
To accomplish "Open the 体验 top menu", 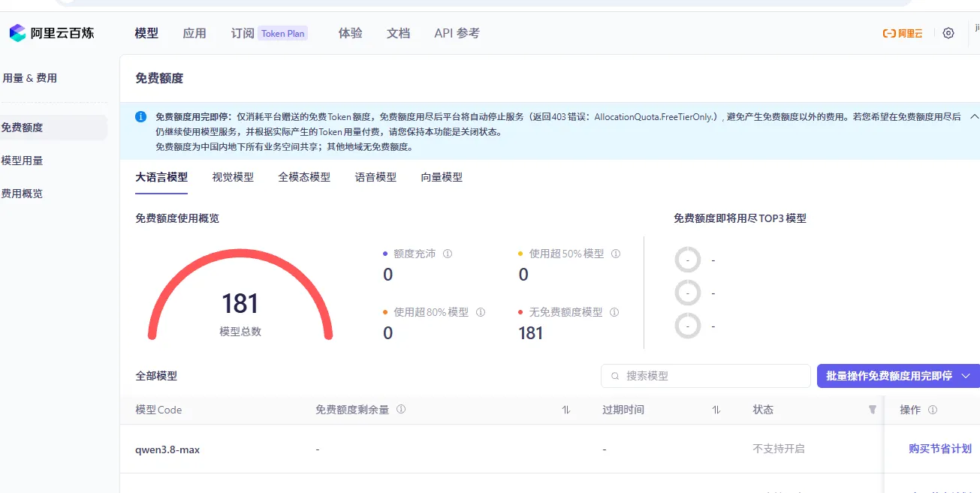I will (351, 33).
